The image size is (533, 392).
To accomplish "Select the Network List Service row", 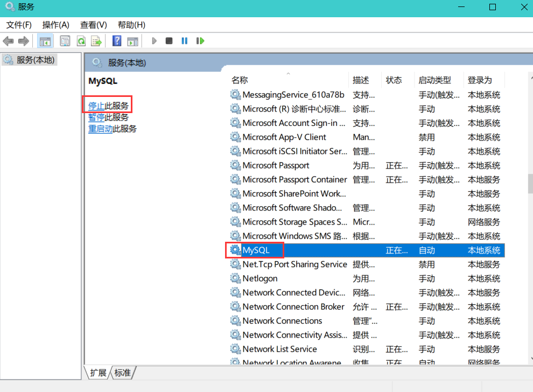I will [x=367, y=349].
